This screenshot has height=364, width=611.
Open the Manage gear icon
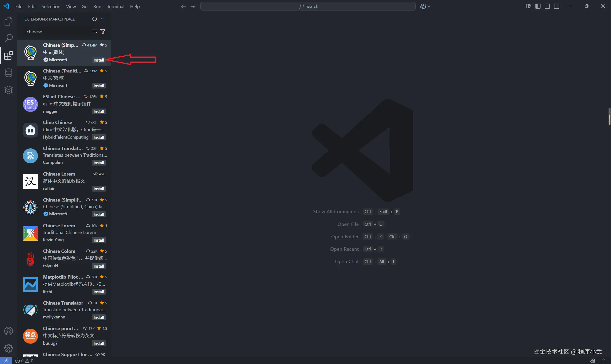click(x=9, y=348)
